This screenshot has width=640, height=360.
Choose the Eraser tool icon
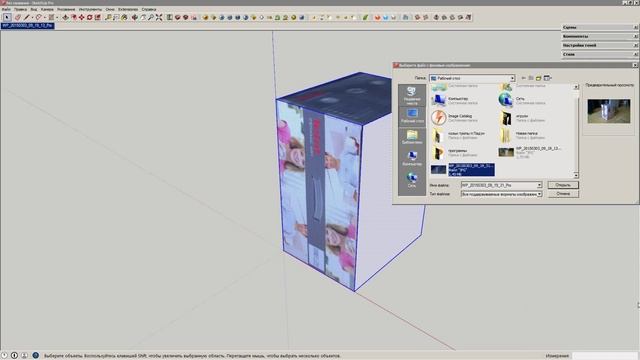18,17
